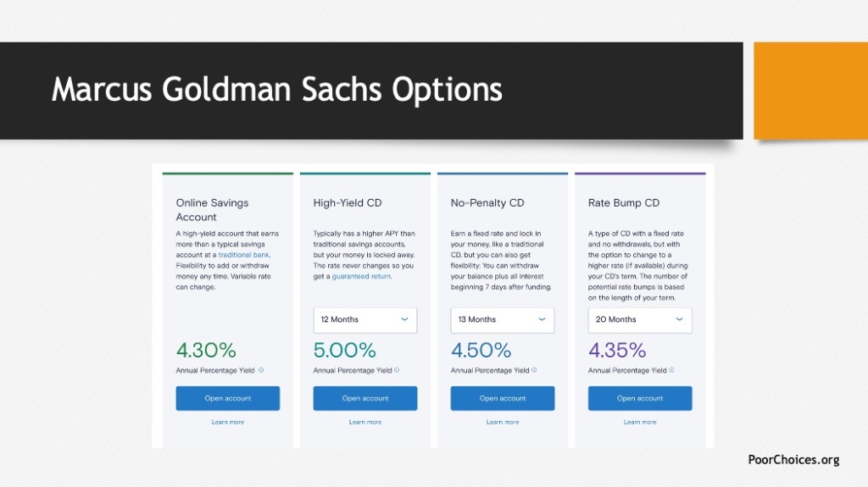Click the orange accent block

click(810, 90)
